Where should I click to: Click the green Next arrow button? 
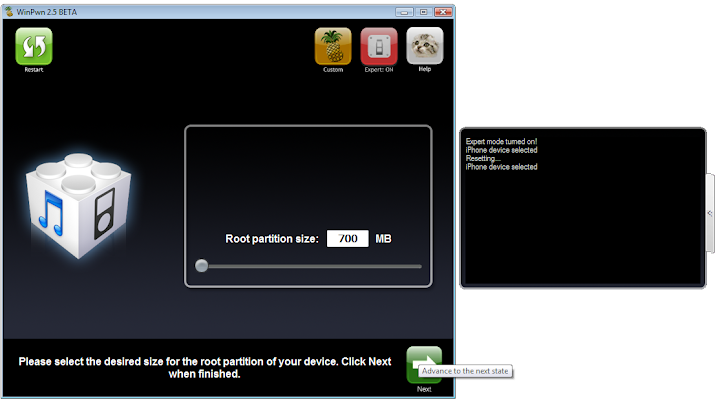424,365
